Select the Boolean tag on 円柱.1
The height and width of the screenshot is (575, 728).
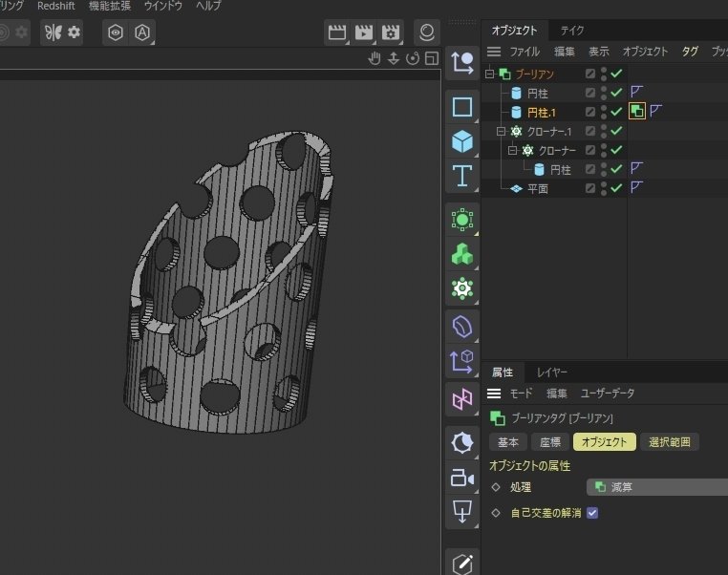[637, 112]
